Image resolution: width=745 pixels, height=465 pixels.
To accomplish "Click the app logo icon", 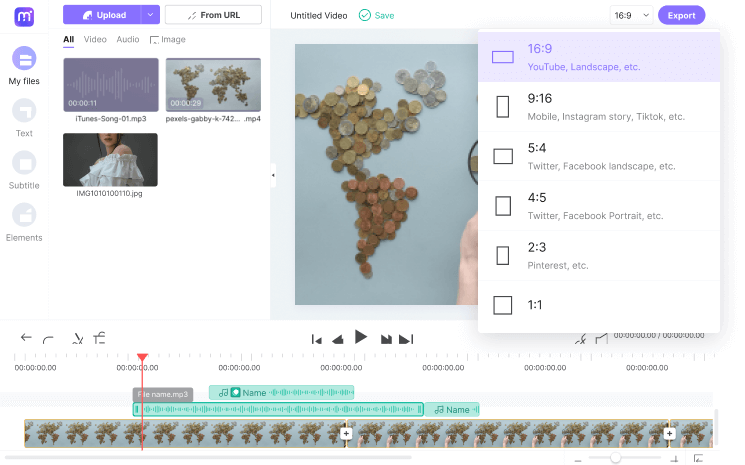I will [24, 15].
